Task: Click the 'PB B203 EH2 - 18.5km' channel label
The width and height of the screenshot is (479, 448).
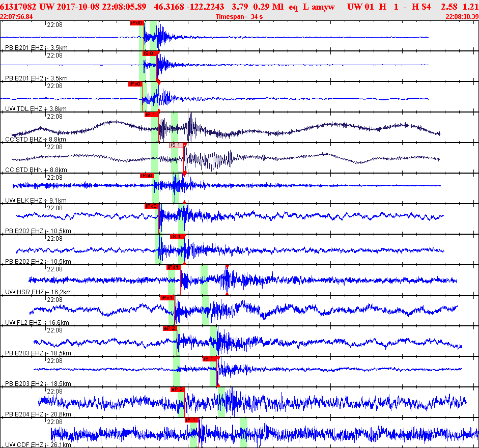Action: [x=38, y=384]
